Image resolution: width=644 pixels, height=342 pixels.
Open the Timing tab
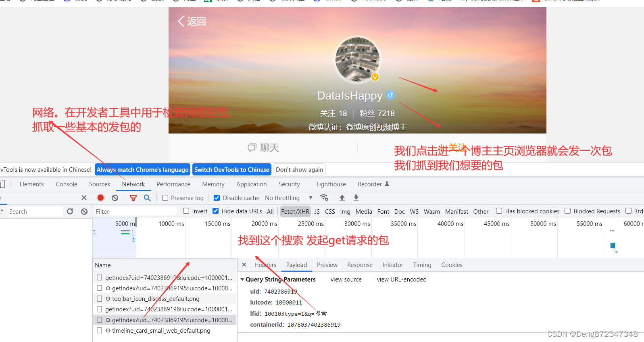coord(422,265)
